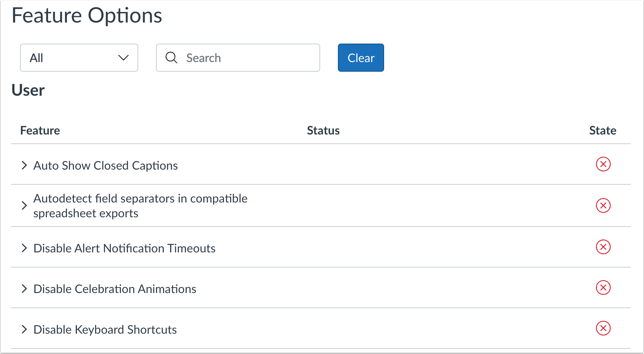Click the state icon for Disable Alert Notification Timeouts
This screenshot has height=354, width=644.
604,247
